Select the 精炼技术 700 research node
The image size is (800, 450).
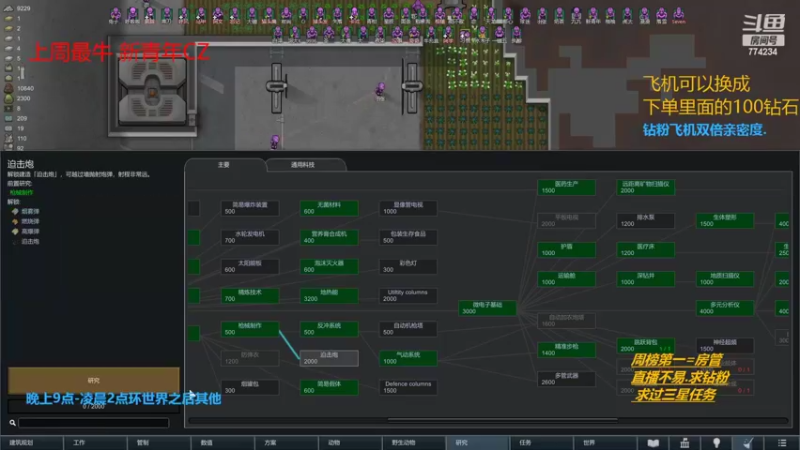250,295
